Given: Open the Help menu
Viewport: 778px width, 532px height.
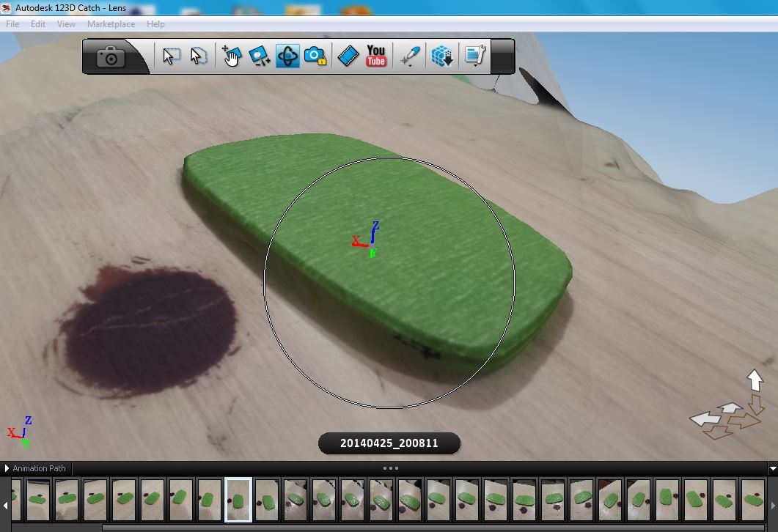Looking at the screenshot, I should (x=155, y=23).
